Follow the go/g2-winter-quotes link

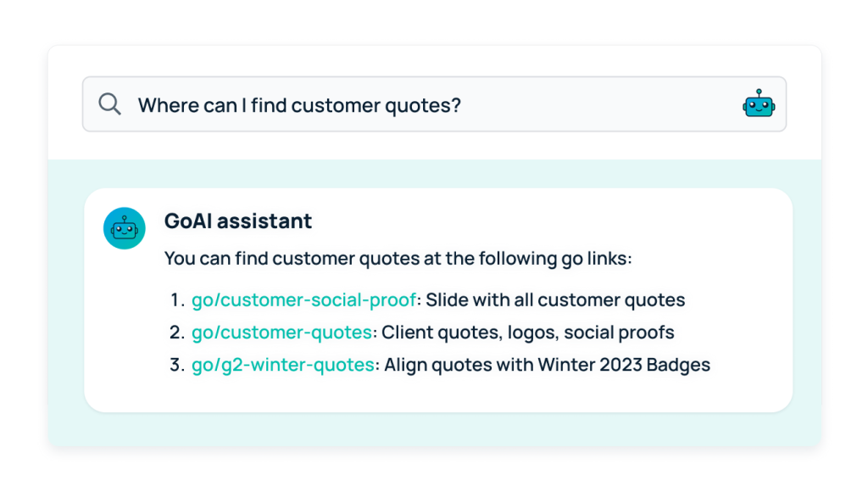283,365
